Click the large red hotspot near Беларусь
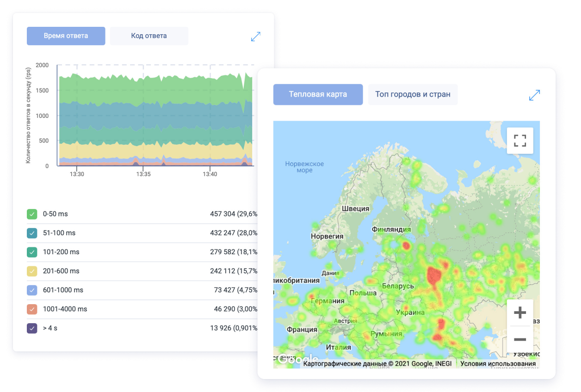The height and width of the screenshot is (392, 581). click(435, 276)
